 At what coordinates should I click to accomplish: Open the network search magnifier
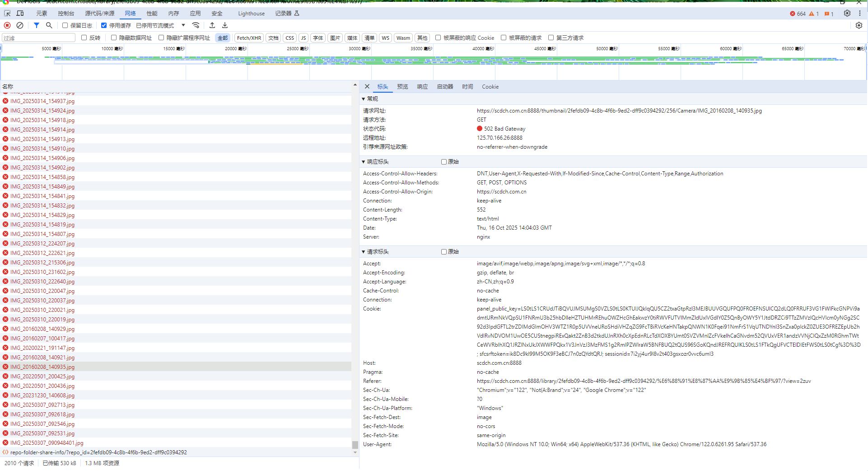click(x=49, y=25)
